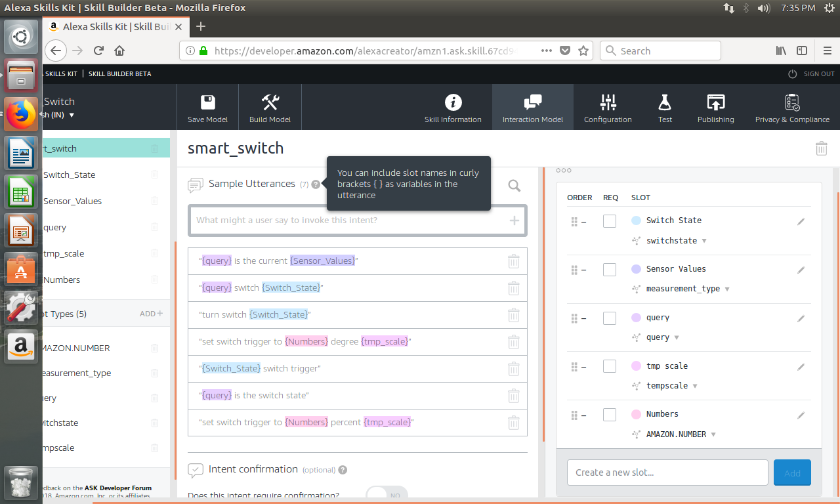Edit the tmp scale slot with the pencil icon
This screenshot has width=840, height=504.
point(801,367)
